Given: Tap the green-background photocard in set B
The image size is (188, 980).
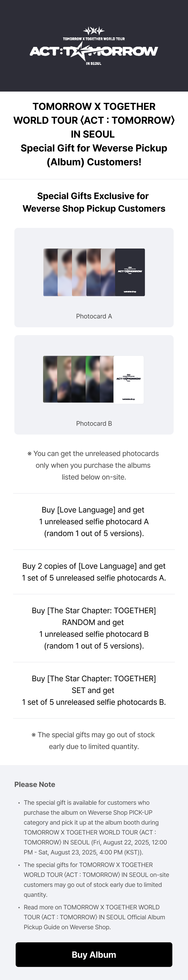Looking at the screenshot, I should pyautogui.click(x=92, y=379).
